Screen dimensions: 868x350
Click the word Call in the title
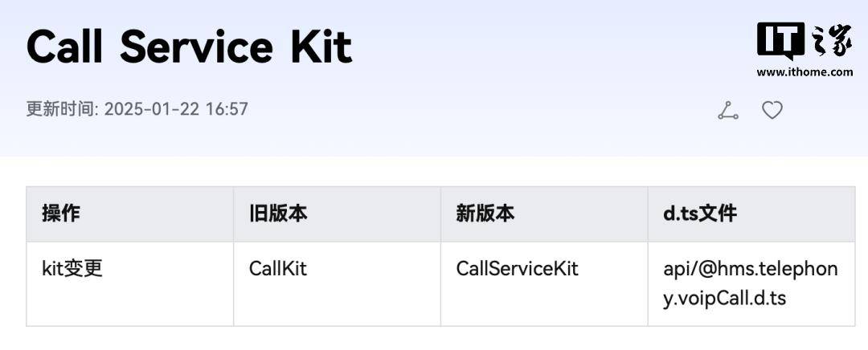65,47
